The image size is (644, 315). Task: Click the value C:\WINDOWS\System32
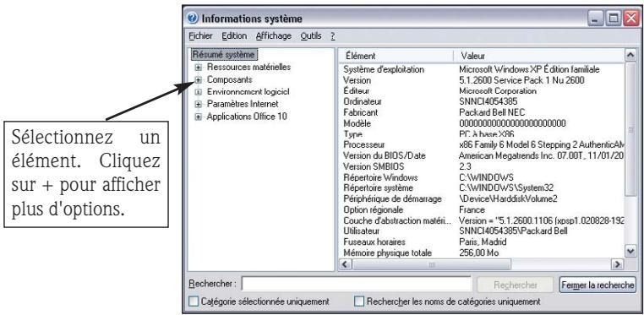point(506,187)
